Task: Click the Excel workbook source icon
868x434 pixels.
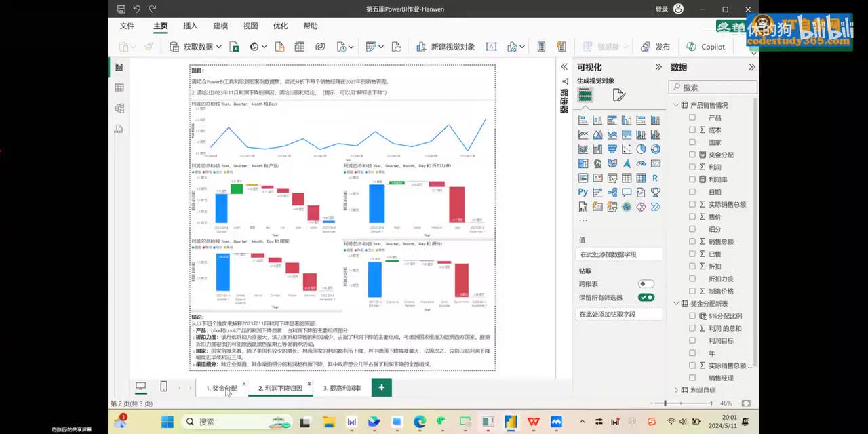Action: click(234, 47)
